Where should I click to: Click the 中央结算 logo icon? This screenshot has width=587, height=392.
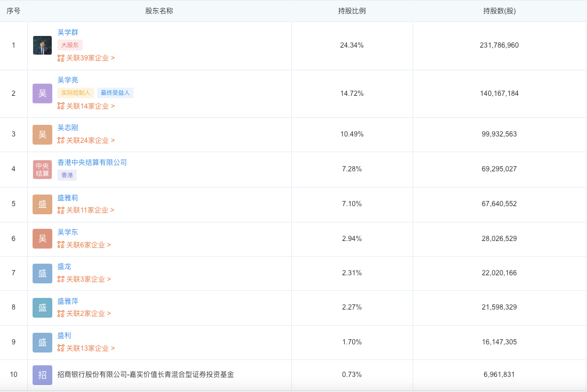(x=42, y=170)
